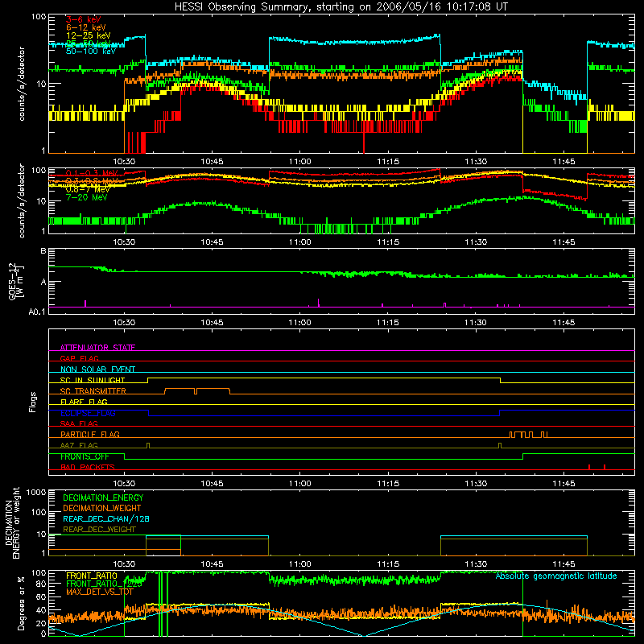Image resolution: width=644 pixels, height=644 pixels.
Task: Select the GOES-12 [W m-2] axis label
Action: [x=16, y=281]
